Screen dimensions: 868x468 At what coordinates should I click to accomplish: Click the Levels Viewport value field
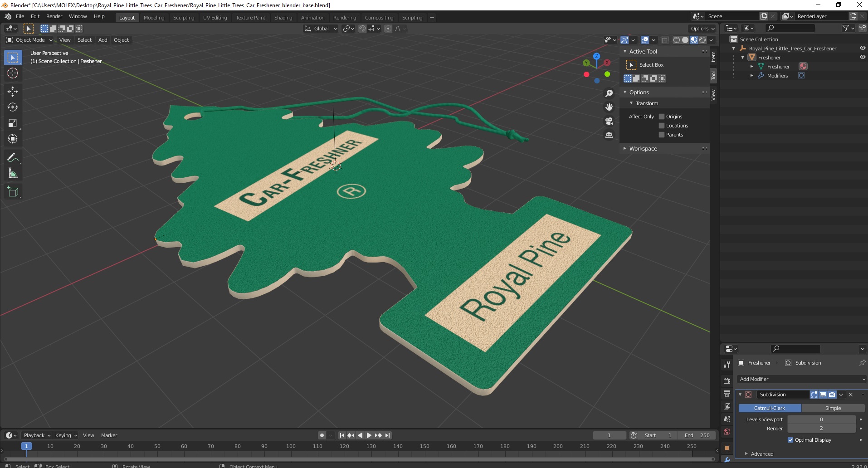click(x=821, y=419)
